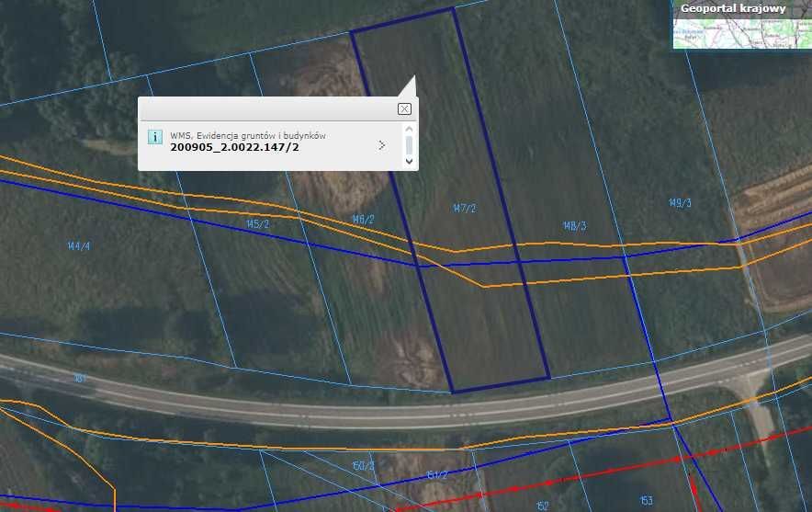Screen dimensions: 812x512
Task: Click parcel 151/2 label
Action: pyautogui.click(x=435, y=475)
